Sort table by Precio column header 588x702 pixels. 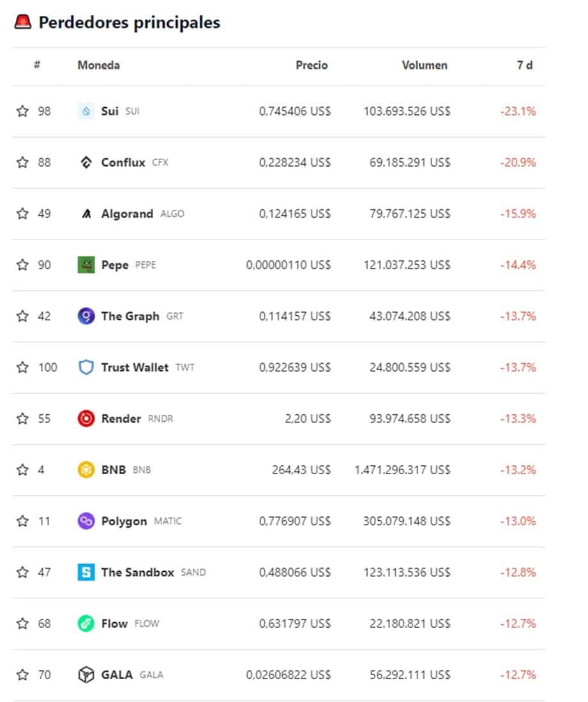[x=312, y=65]
